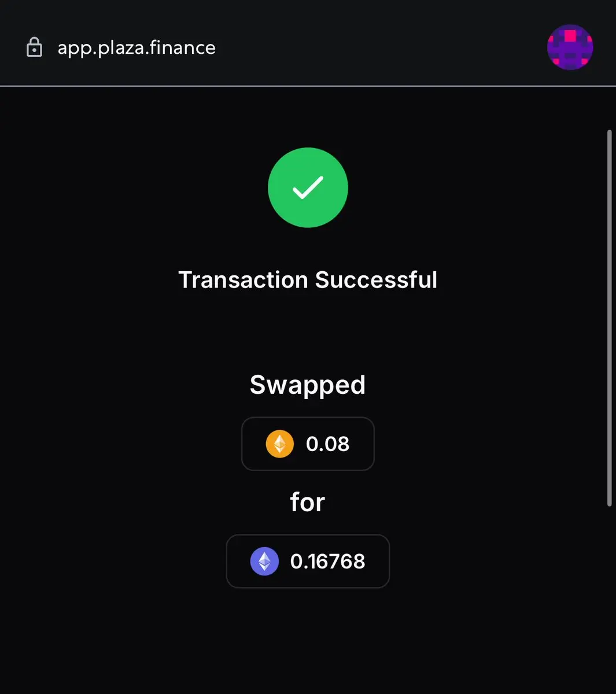
Task: Click the padlock icon beside the URL
Action: pos(35,47)
